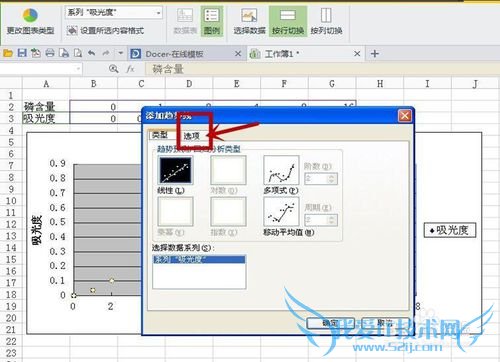Select cell A2 containing 磷含量
Image resolution: width=500 pixels, height=362 pixels.
pyautogui.click(x=46, y=107)
